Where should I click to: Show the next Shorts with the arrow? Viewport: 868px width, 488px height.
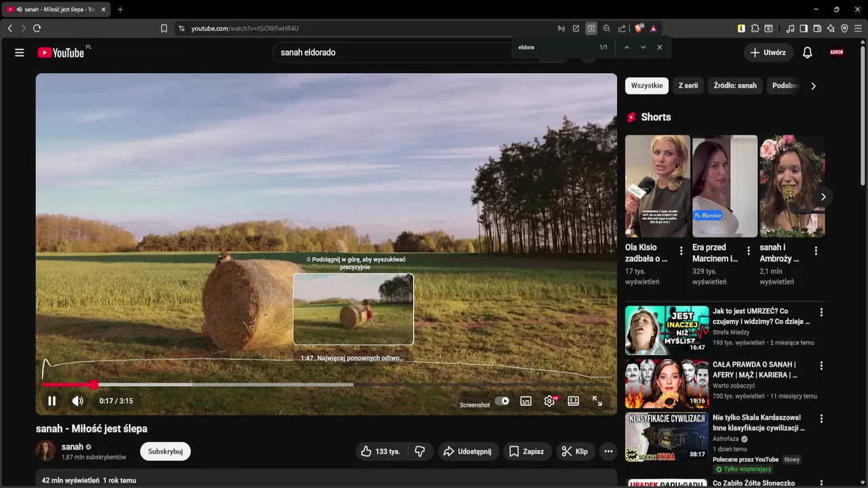pyautogui.click(x=823, y=197)
